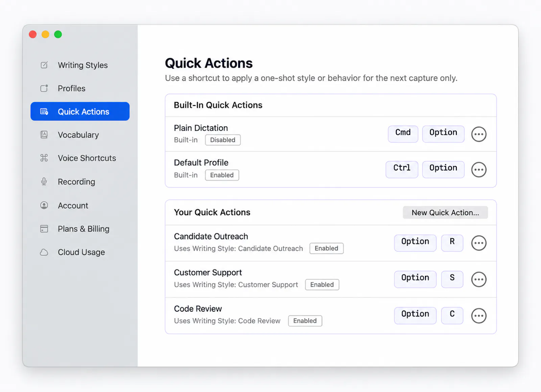Click the Writing Styles pencil icon

(44, 65)
